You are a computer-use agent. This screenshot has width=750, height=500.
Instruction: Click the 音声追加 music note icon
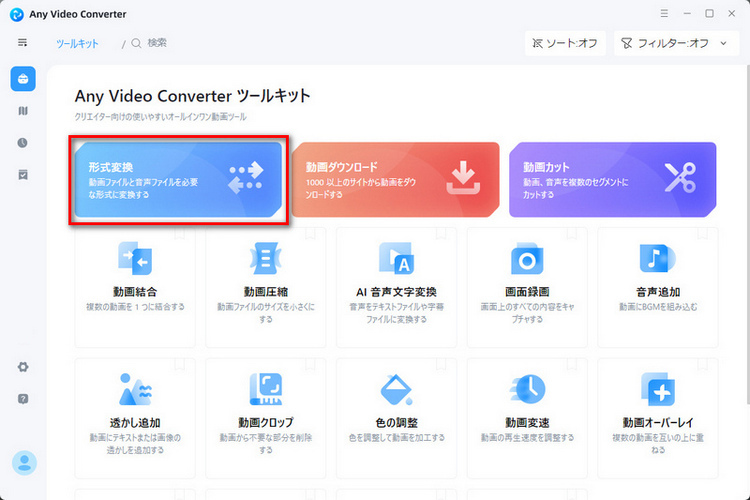658,258
